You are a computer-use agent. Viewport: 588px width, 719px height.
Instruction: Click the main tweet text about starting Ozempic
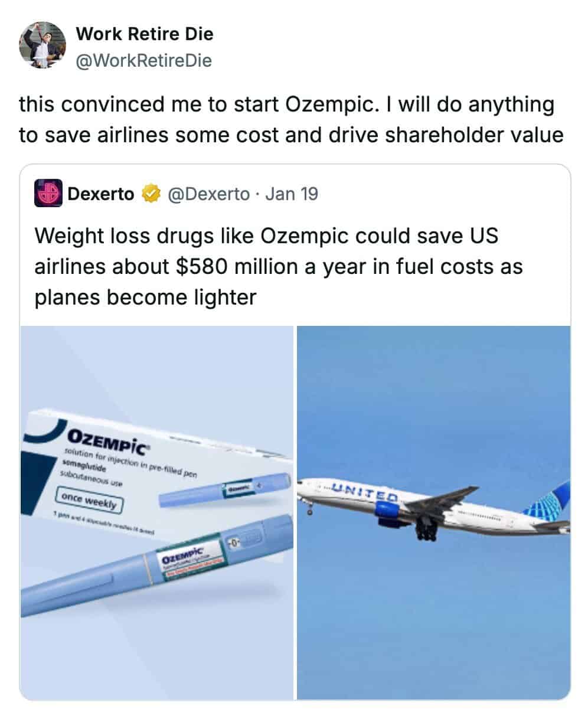click(290, 120)
